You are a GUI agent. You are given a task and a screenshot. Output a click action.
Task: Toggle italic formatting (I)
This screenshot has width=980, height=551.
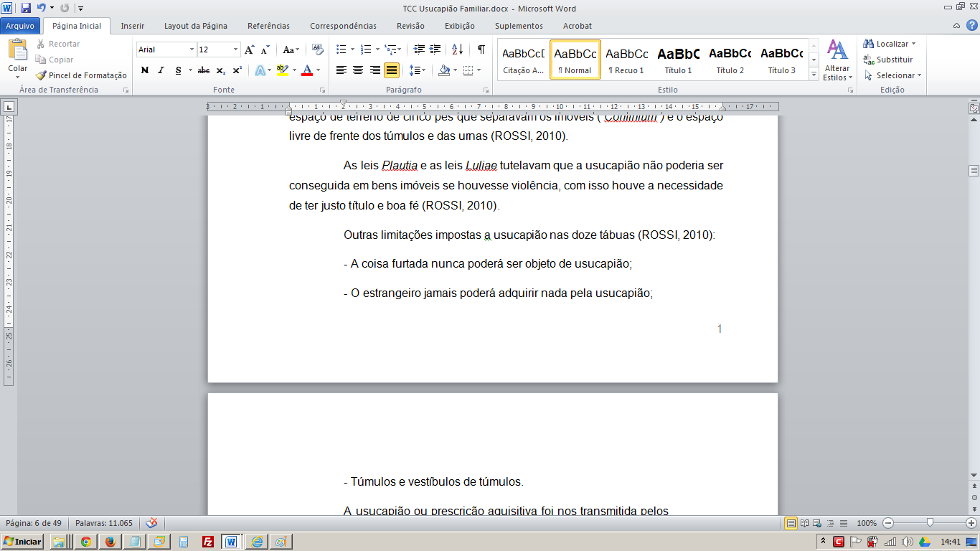(161, 70)
